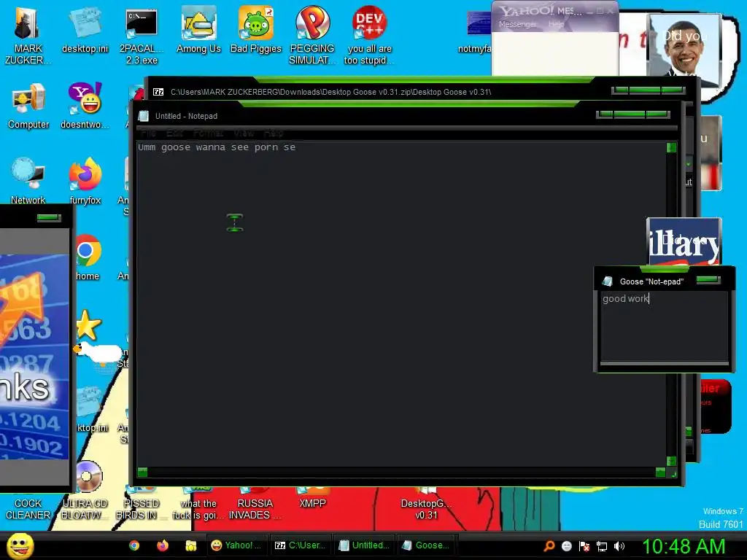Switch to the Yahoo! taskbar button
The width and height of the screenshot is (747, 560).
tap(236, 545)
